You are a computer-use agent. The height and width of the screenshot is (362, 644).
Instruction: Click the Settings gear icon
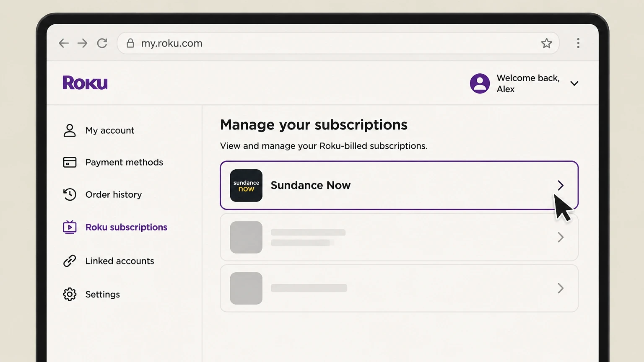70,295
